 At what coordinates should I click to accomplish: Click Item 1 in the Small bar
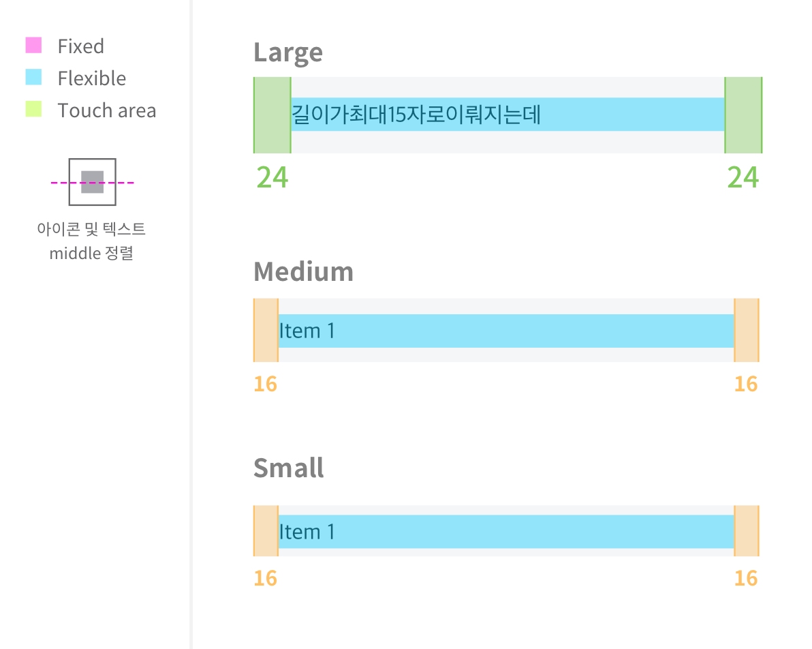point(307,532)
